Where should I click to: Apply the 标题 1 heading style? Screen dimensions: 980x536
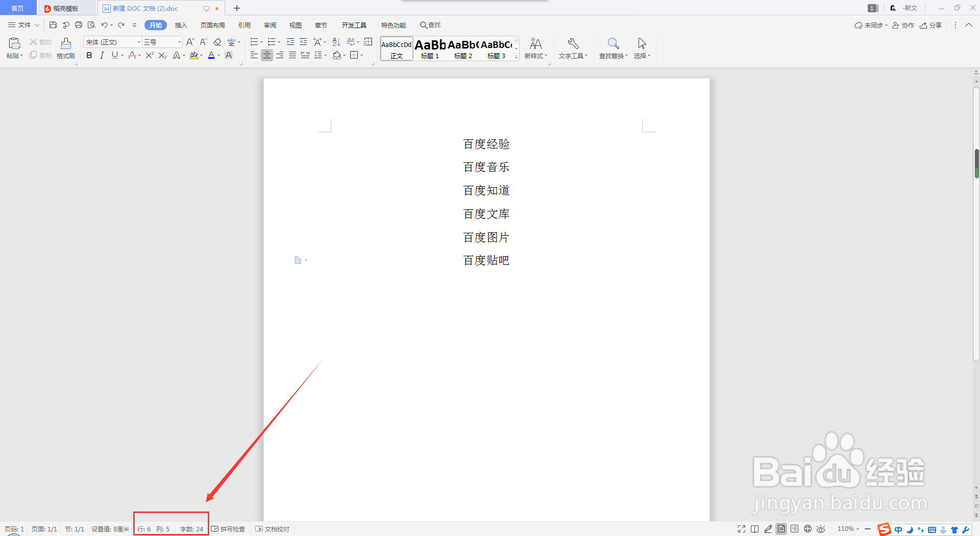tap(430, 48)
